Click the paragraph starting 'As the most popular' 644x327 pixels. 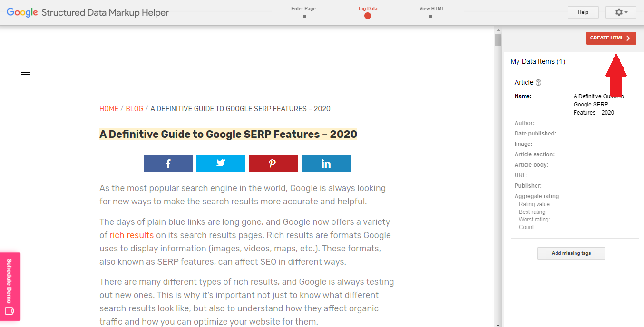click(243, 195)
